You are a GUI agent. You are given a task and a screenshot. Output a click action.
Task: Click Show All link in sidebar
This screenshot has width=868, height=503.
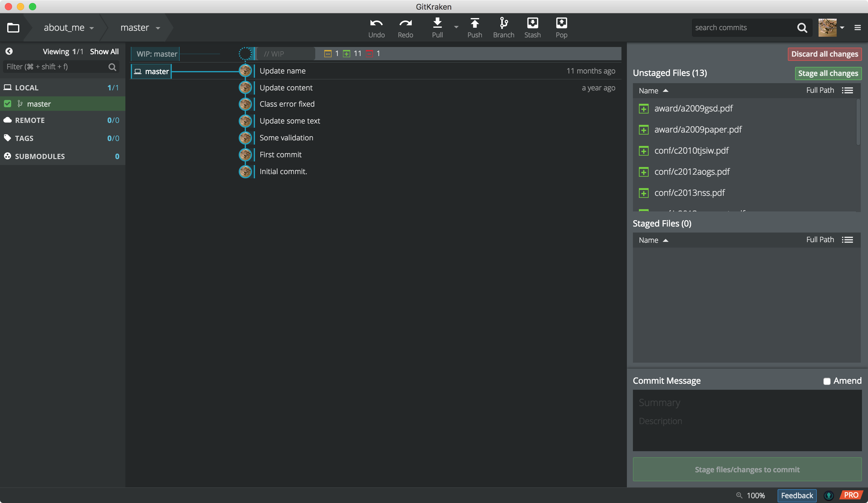104,52
